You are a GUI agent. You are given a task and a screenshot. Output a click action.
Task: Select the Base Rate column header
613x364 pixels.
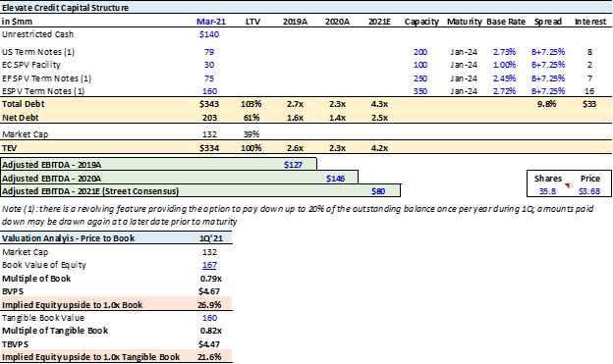pyautogui.click(x=506, y=22)
